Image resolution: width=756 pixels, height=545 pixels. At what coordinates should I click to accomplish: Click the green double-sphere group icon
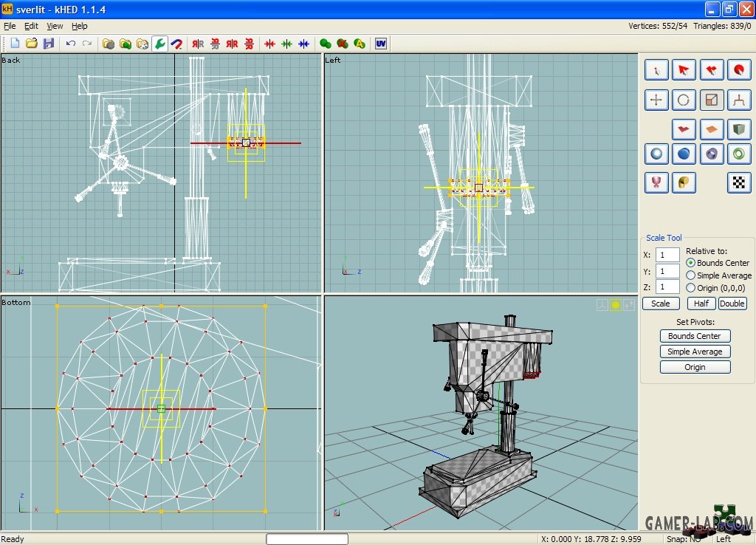point(326,44)
